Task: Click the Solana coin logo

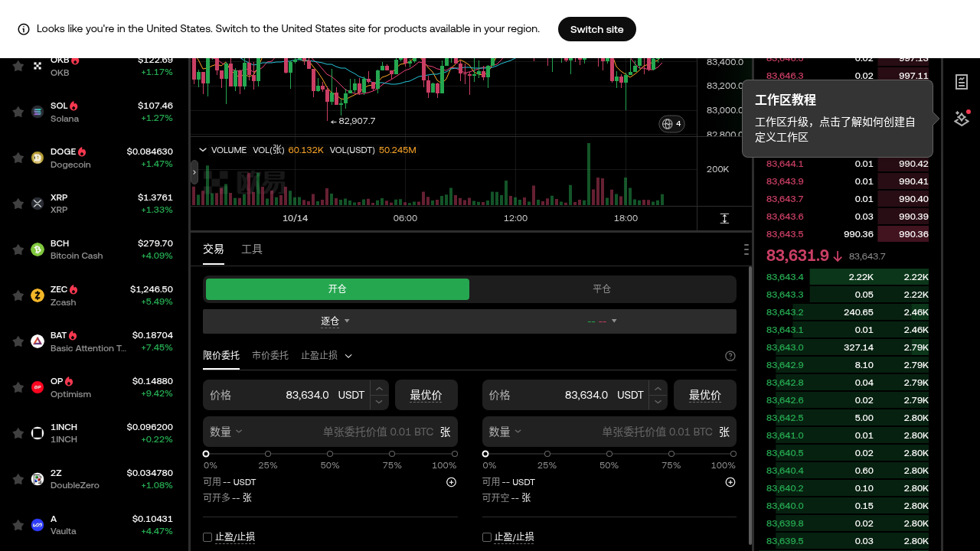Action: [38, 112]
